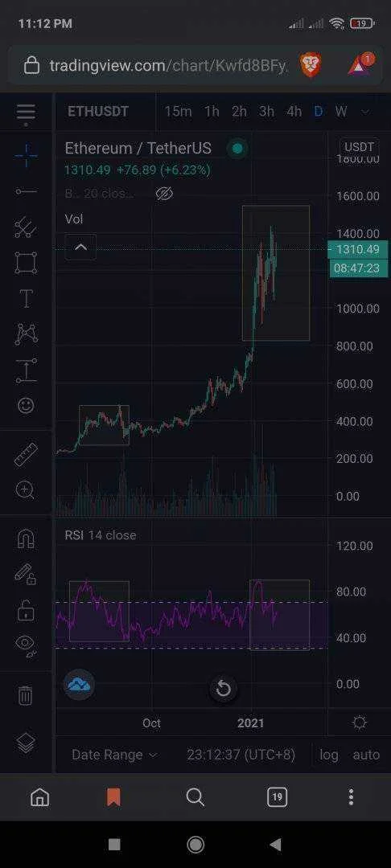This screenshot has height=868, width=391.
Task: Click the padlock site info icon
Action: tap(31, 65)
